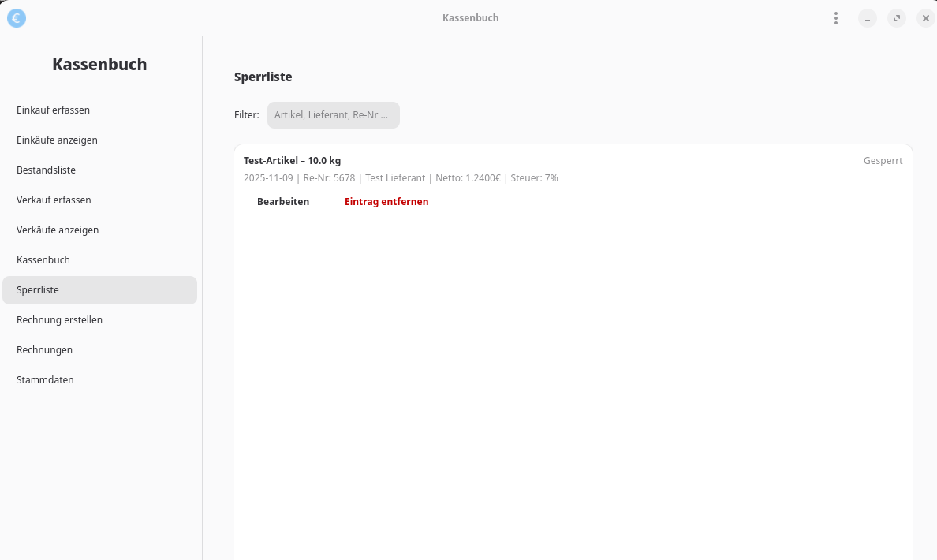Select the Sperrliste sidebar item
Image resolution: width=937 pixels, height=560 pixels.
99,290
